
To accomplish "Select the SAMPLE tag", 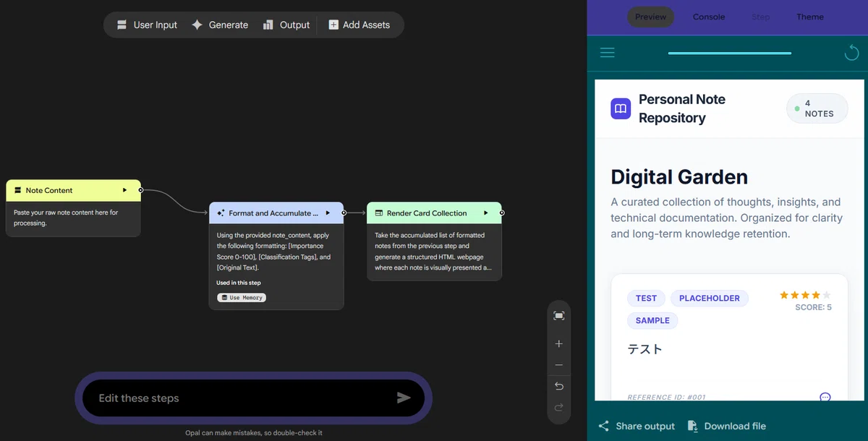I will click(x=652, y=320).
